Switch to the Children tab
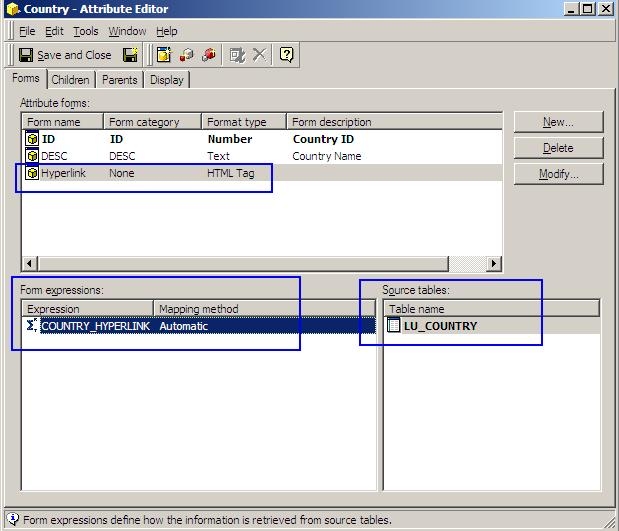Image resolution: width=619 pixels, height=531 pixels. pos(70,80)
